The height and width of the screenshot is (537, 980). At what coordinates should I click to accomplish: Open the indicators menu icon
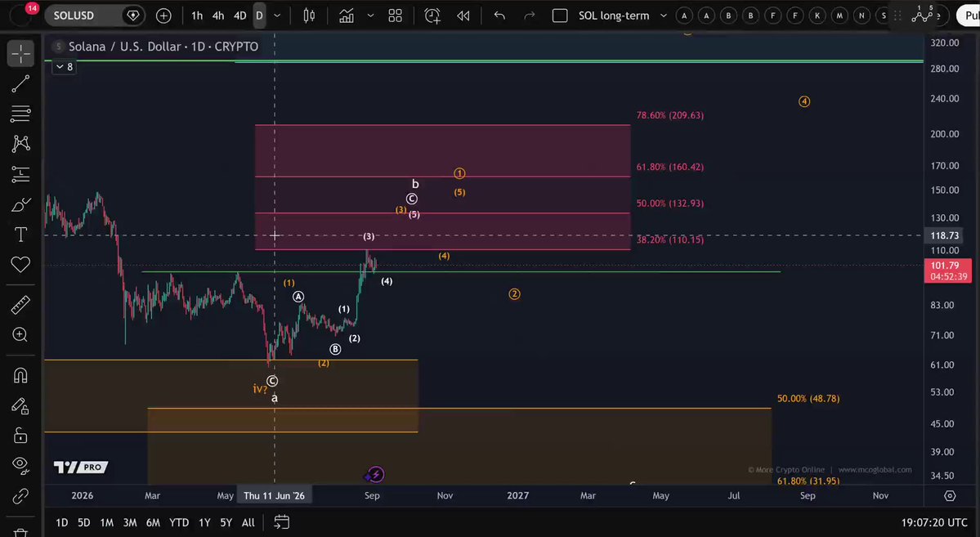click(347, 16)
